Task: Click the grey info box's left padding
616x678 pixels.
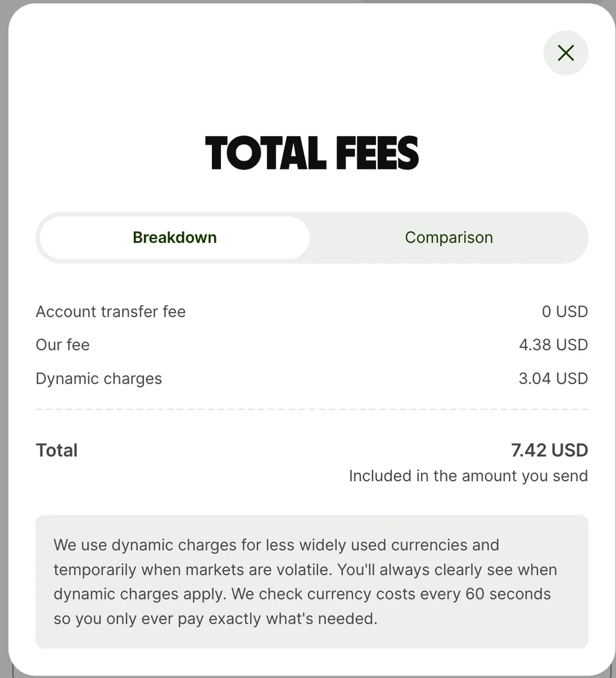Action: click(x=44, y=582)
